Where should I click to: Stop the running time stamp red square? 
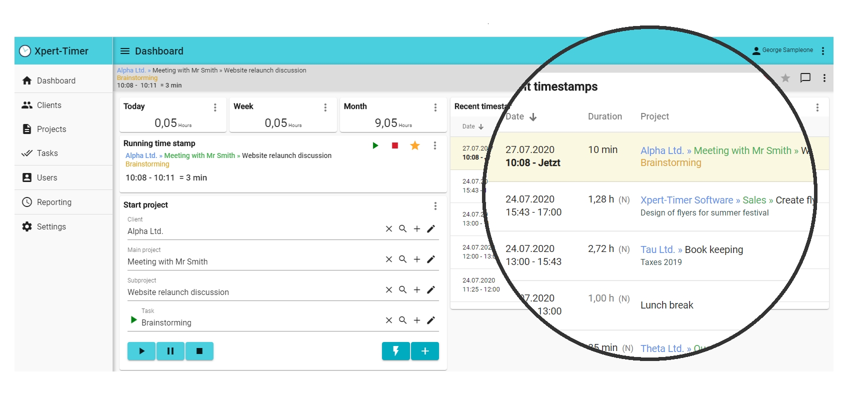(x=395, y=145)
